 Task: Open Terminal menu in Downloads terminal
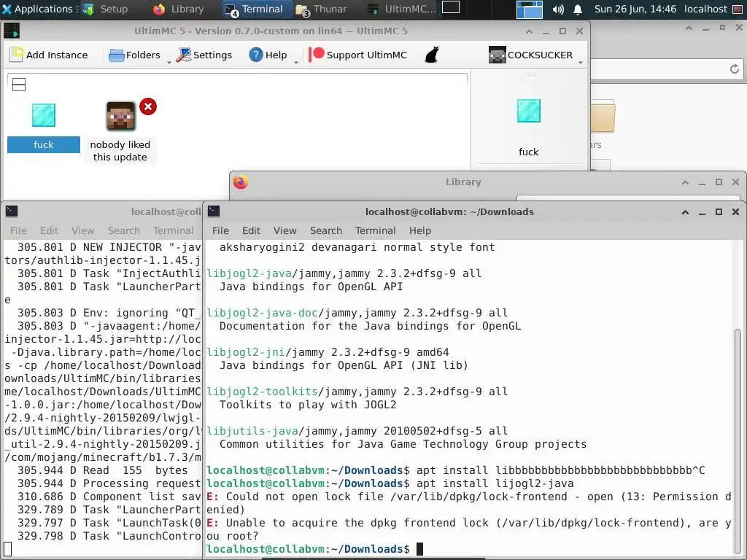[x=376, y=230]
